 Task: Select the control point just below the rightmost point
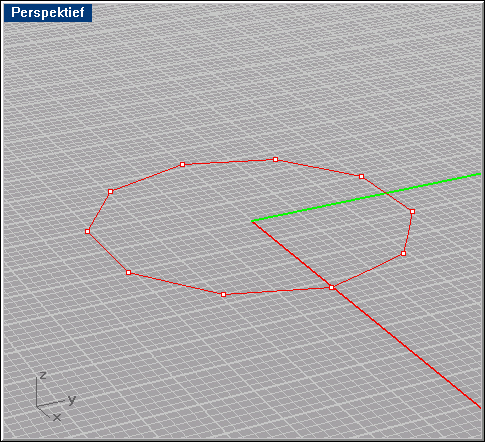[x=403, y=254]
